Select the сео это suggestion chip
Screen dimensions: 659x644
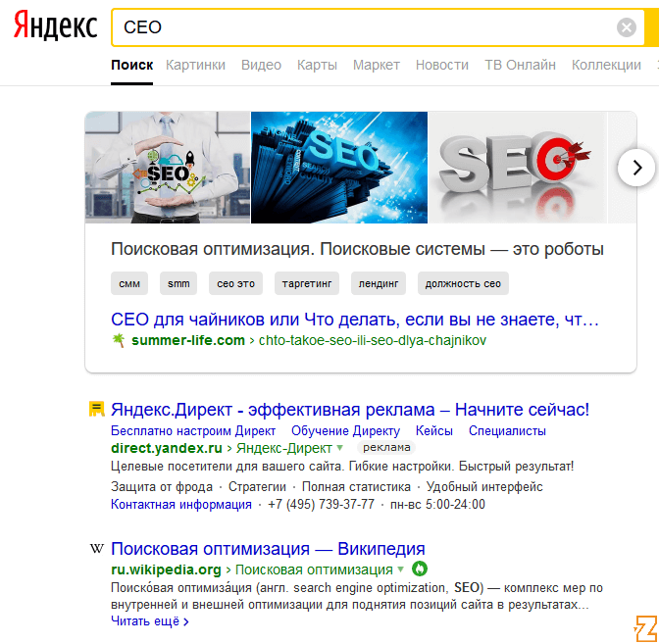coord(235,283)
